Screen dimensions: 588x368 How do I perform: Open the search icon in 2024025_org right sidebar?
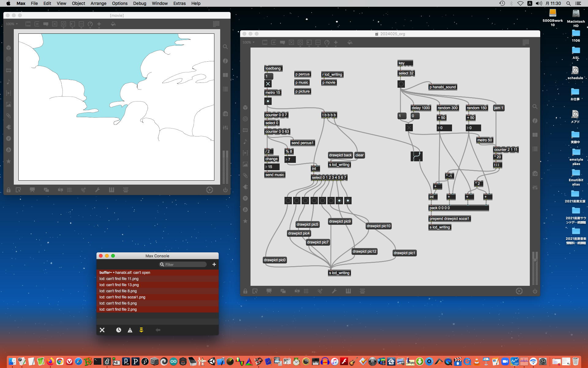coord(535,107)
